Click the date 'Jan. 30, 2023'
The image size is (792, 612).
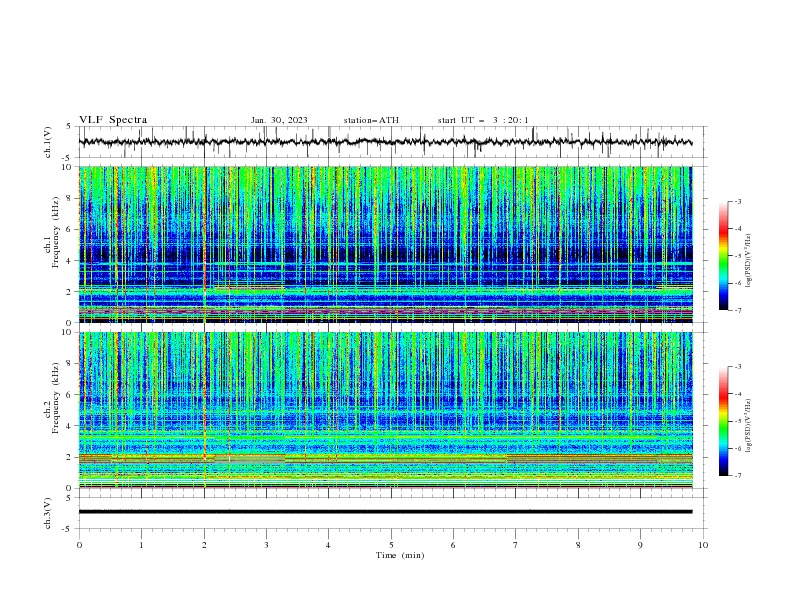coord(279,120)
